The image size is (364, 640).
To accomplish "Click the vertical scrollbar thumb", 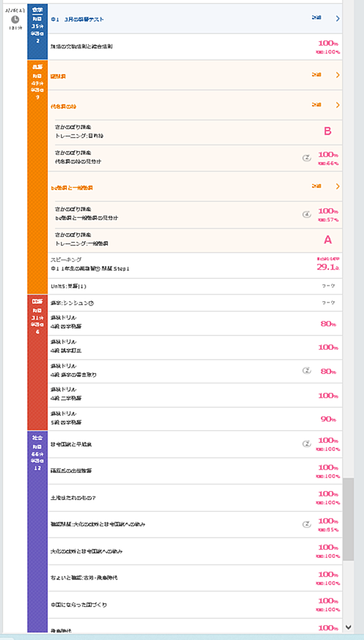I will coord(348,519).
